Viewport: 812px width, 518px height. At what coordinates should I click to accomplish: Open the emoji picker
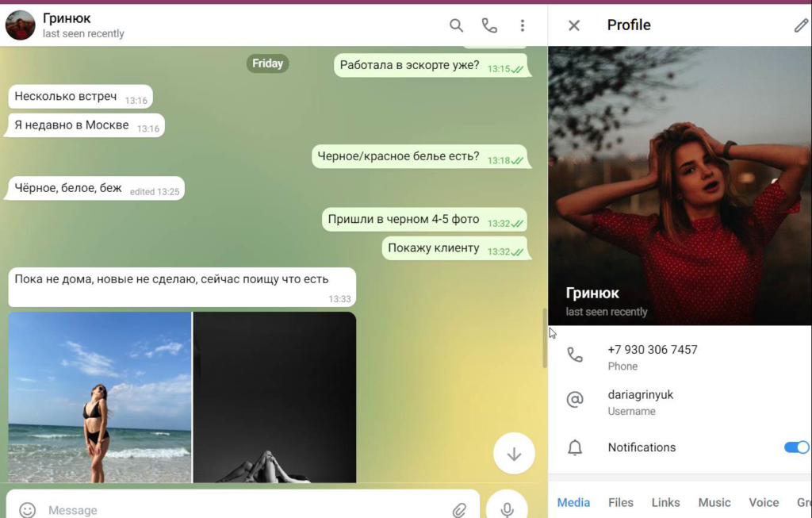28,509
